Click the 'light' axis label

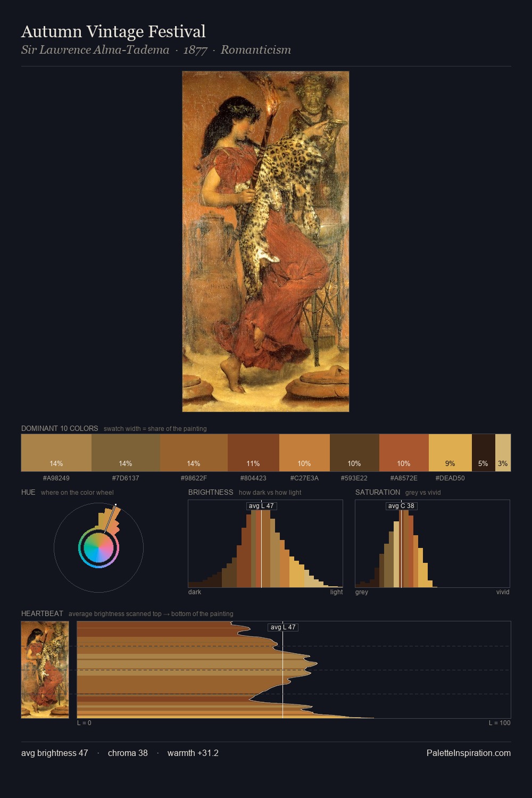point(336,592)
